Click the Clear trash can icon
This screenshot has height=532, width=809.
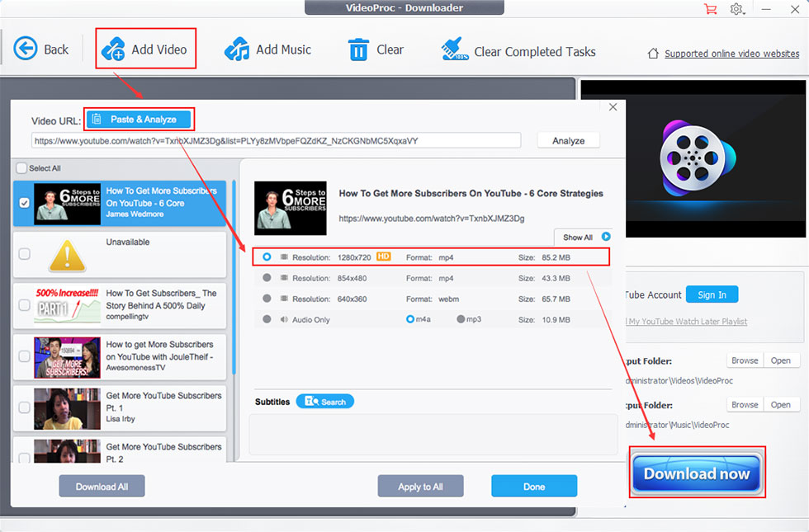[358, 49]
